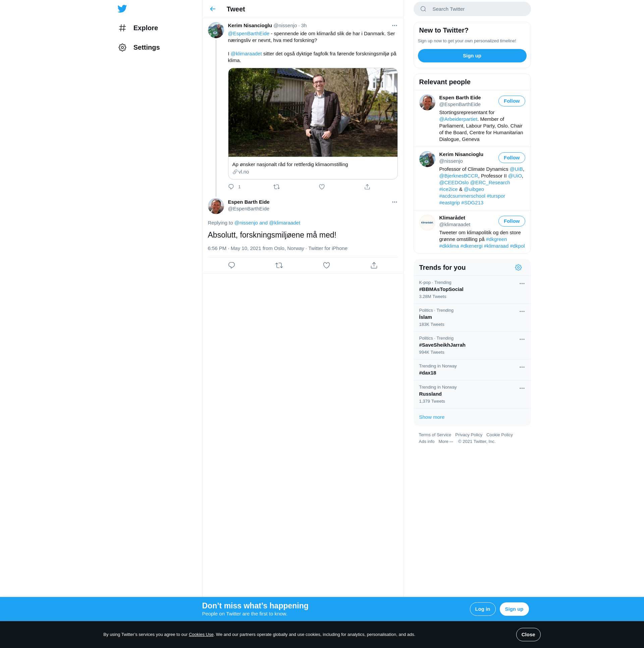Screen dimensions: 644x648
Task: Open Espen Barth Eide's avatar in reply
Action: [x=216, y=206]
